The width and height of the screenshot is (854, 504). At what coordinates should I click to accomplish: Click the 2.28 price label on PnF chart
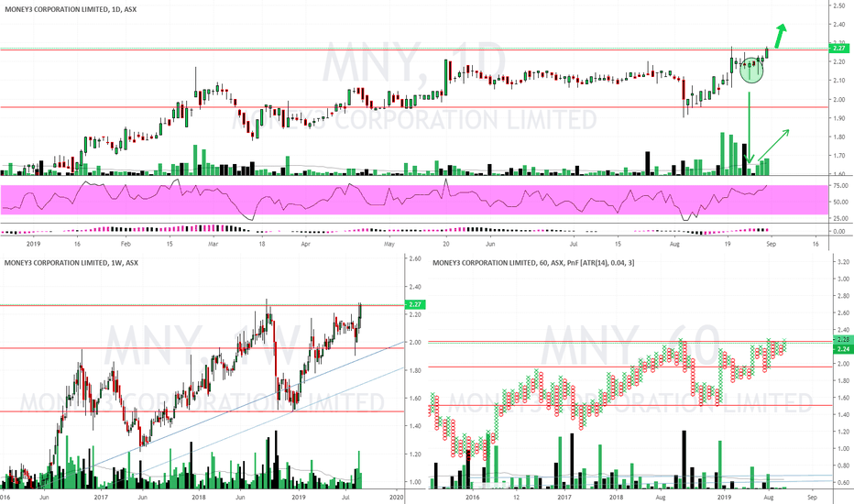click(x=843, y=340)
